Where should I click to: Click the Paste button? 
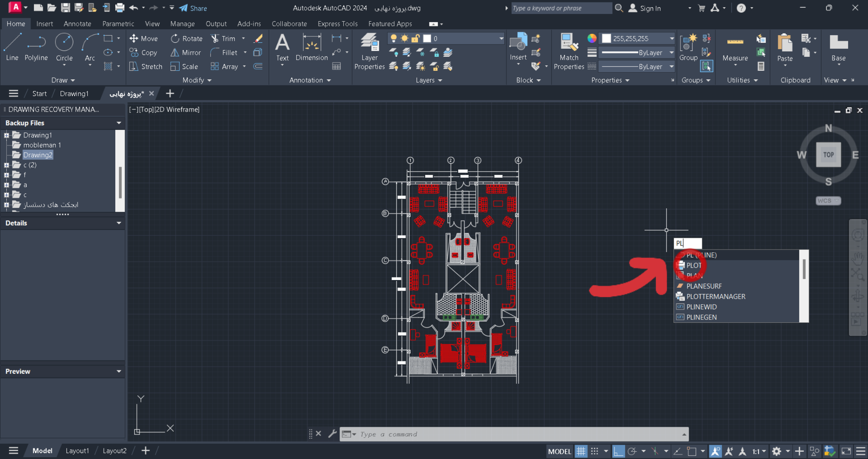coord(785,47)
